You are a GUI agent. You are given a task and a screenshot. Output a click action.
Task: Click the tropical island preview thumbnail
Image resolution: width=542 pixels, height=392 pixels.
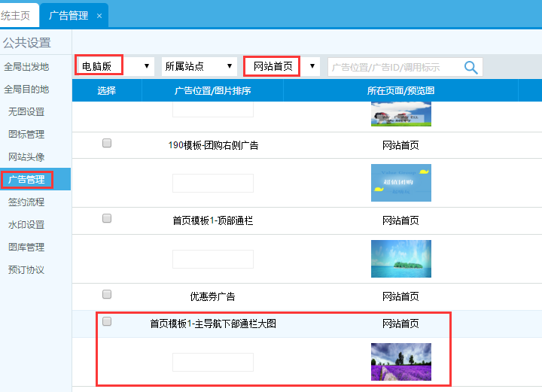[400, 259]
